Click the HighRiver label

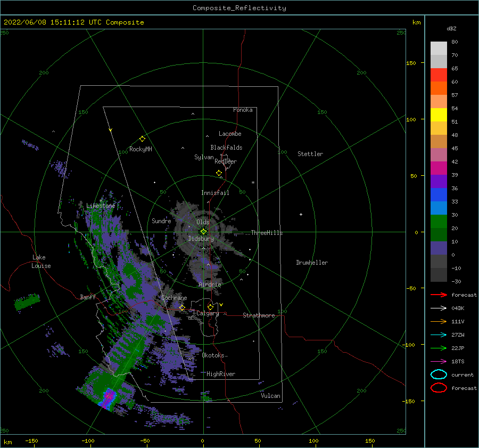[221, 374]
